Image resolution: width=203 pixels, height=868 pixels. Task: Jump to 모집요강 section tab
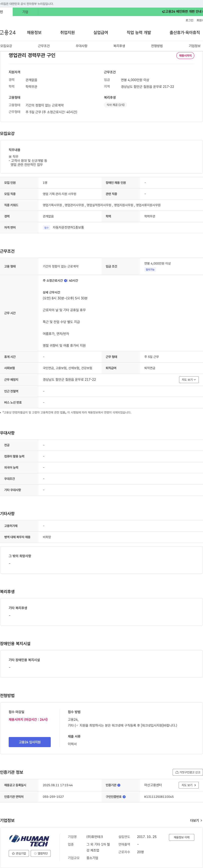[6, 46]
